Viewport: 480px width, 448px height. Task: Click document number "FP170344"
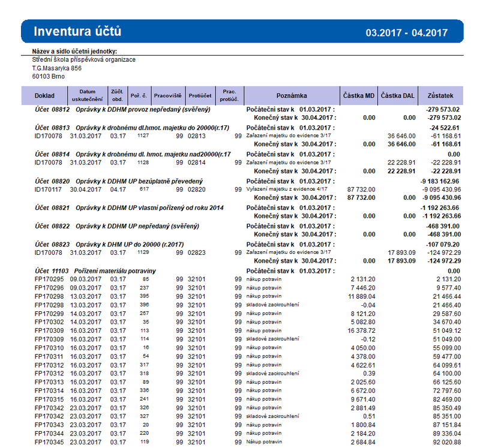click(49, 434)
